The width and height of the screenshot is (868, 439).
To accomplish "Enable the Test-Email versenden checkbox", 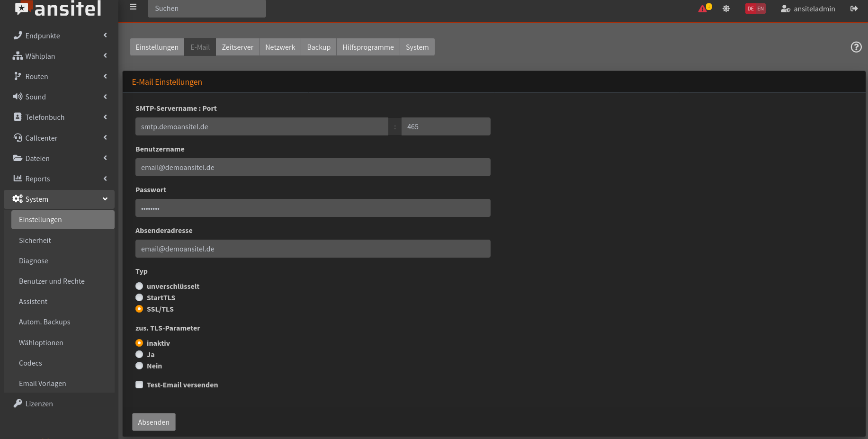I will tap(139, 385).
